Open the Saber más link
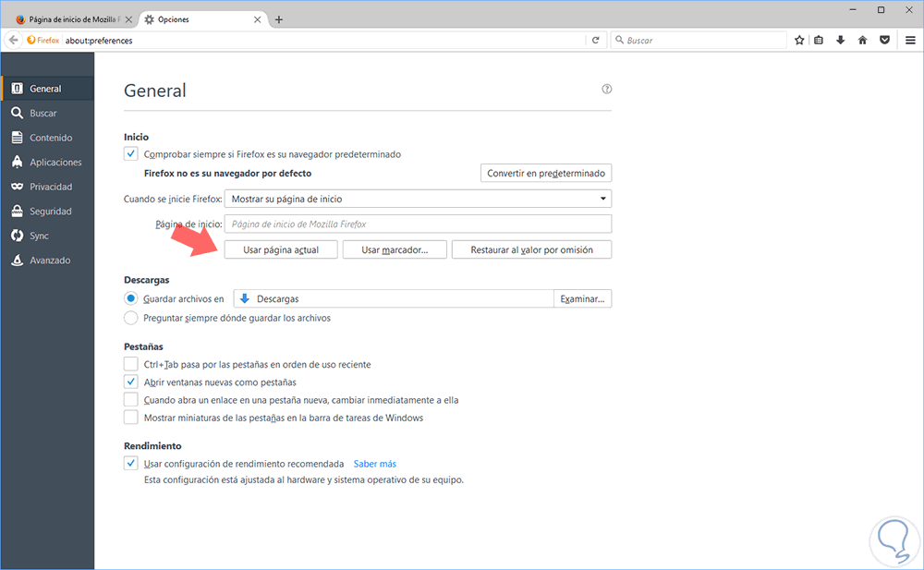The width and height of the screenshot is (924, 570). tap(375, 464)
